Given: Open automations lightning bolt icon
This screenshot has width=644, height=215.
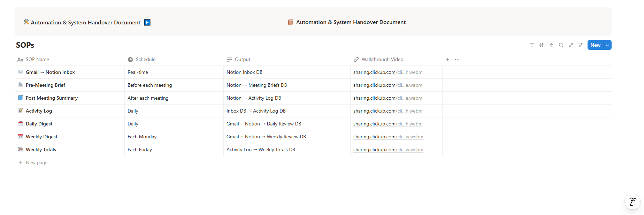Looking at the screenshot, I should [551, 45].
